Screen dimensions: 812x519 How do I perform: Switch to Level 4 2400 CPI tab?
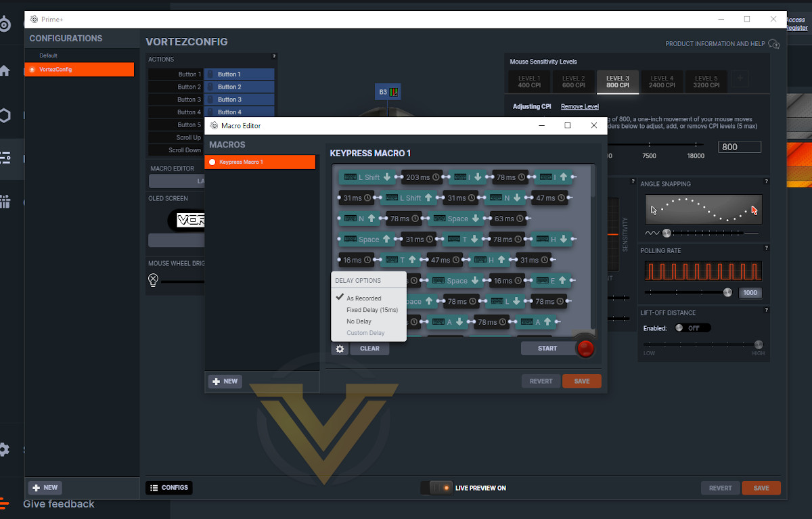(x=662, y=82)
